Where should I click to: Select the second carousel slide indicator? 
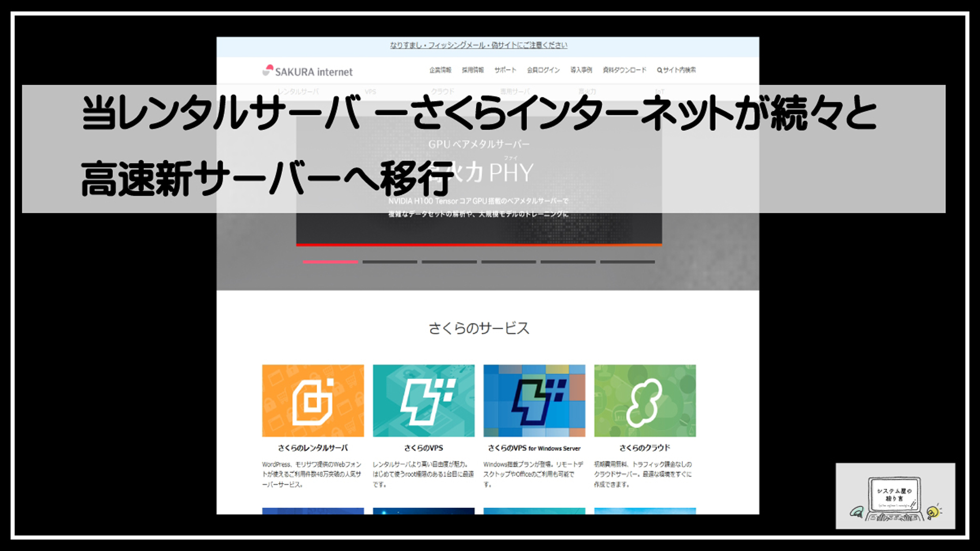[390, 262]
